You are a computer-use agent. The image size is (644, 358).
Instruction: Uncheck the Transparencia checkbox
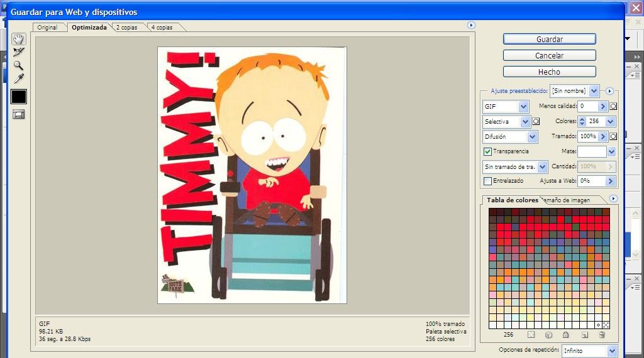coord(487,152)
